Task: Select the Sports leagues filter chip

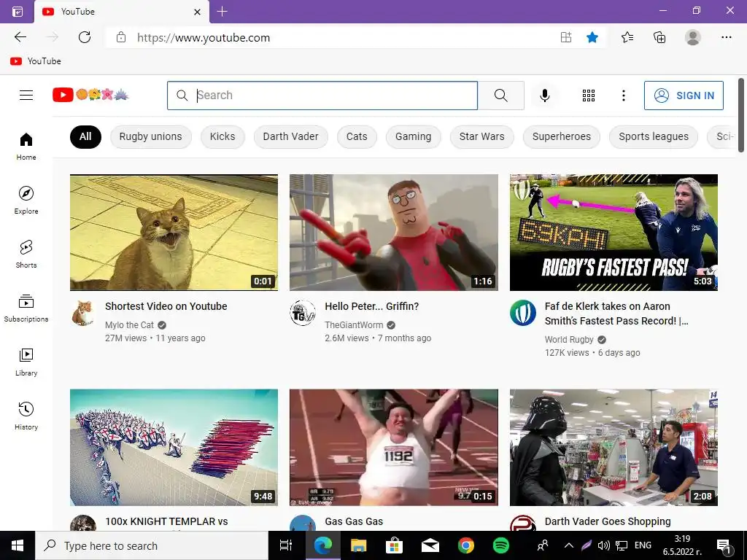Action: 654,136
